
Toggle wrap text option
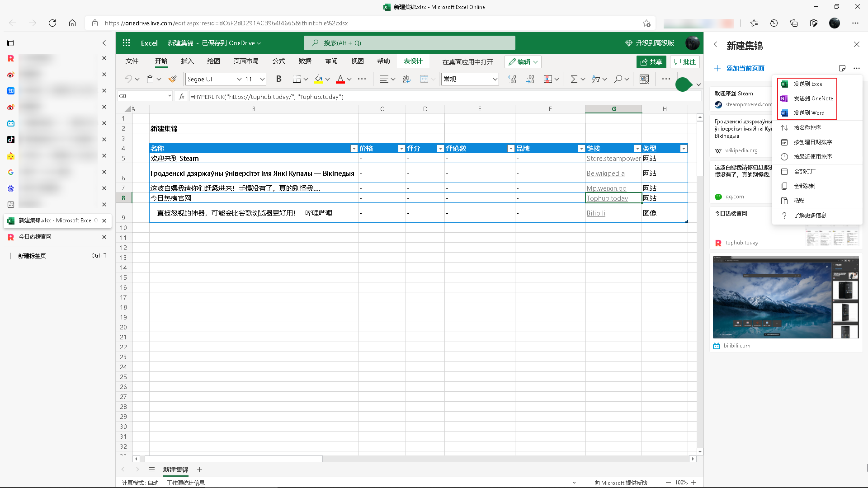(x=406, y=79)
